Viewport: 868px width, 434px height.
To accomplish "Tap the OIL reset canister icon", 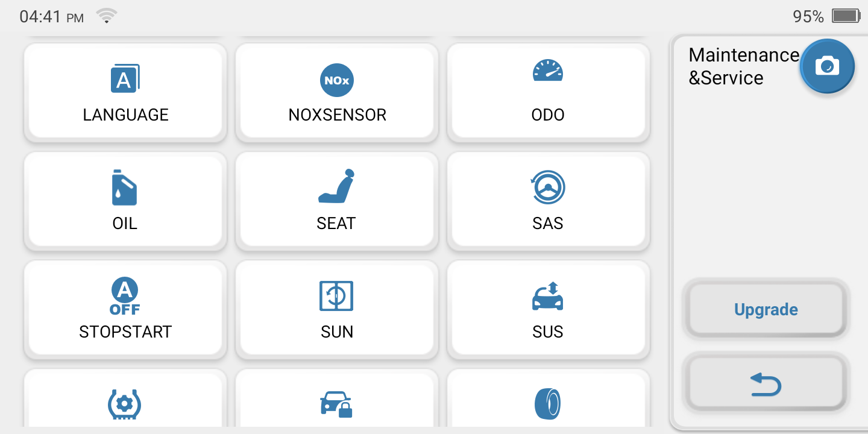I will pos(125,187).
